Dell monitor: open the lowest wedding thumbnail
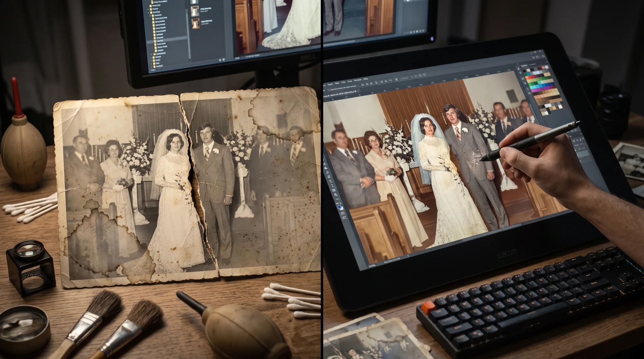 pyautogui.click(x=196, y=23)
